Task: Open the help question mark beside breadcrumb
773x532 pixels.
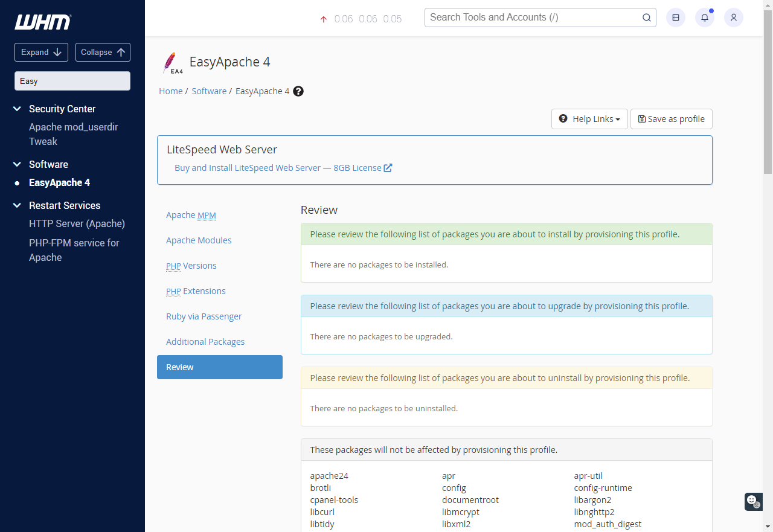Action: pos(298,91)
